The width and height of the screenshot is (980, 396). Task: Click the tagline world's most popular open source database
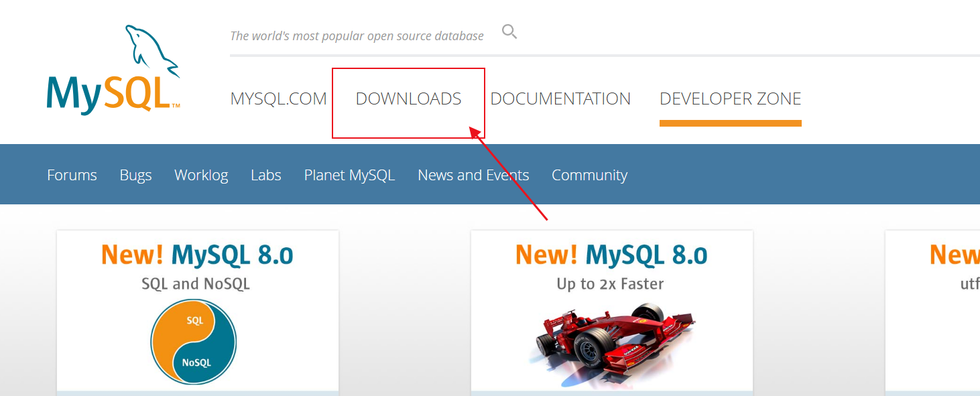click(357, 36)
